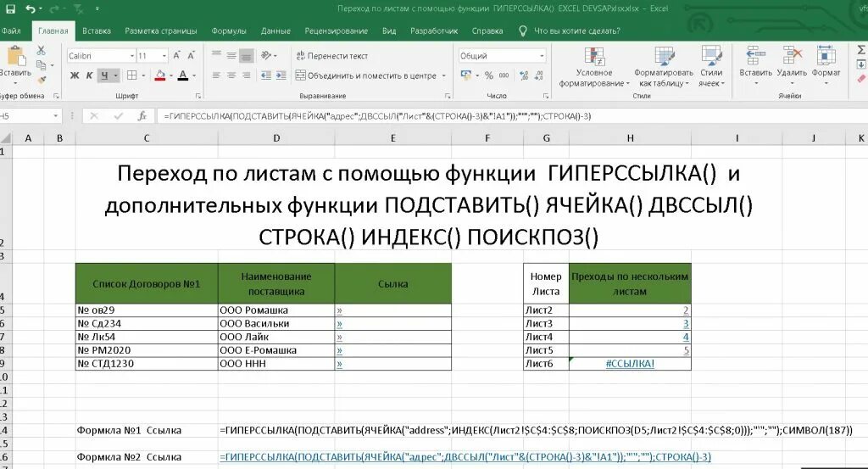Open the Справка tab
This screenshot has width=868, height=469.
click(x=487, y=31)
